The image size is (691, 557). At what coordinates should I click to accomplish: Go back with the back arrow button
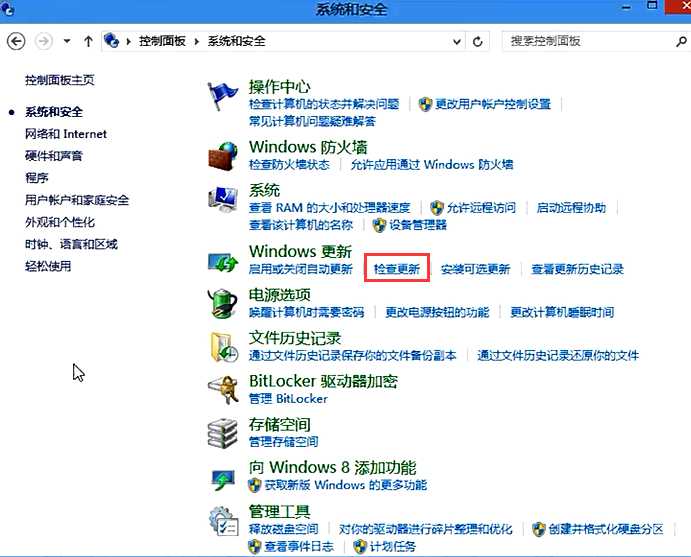pos(16,41)
